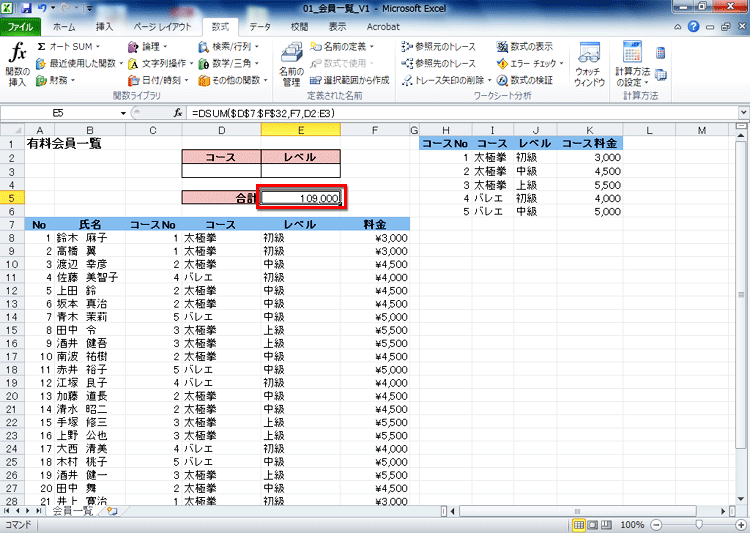This screenshot has height=533, width=750.
Task: Click the Name Box showing E5
Action: [58, 113]
